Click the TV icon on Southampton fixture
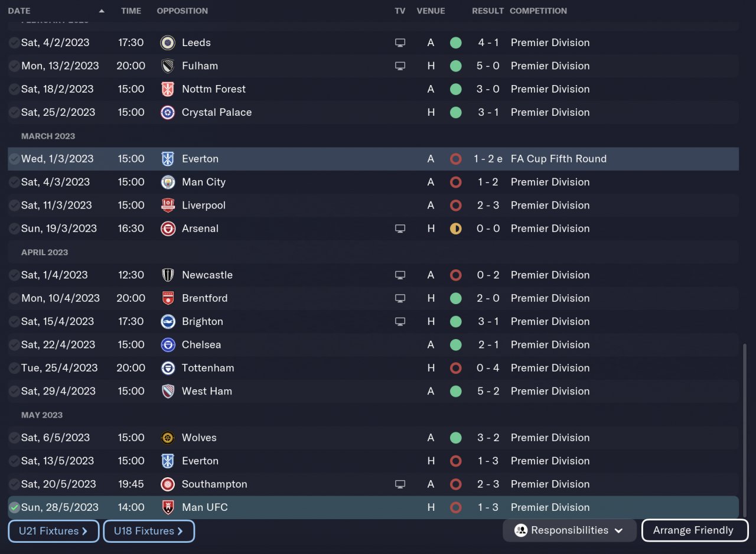This screenshot has height=554, width=756. click(x=400, y=484)
